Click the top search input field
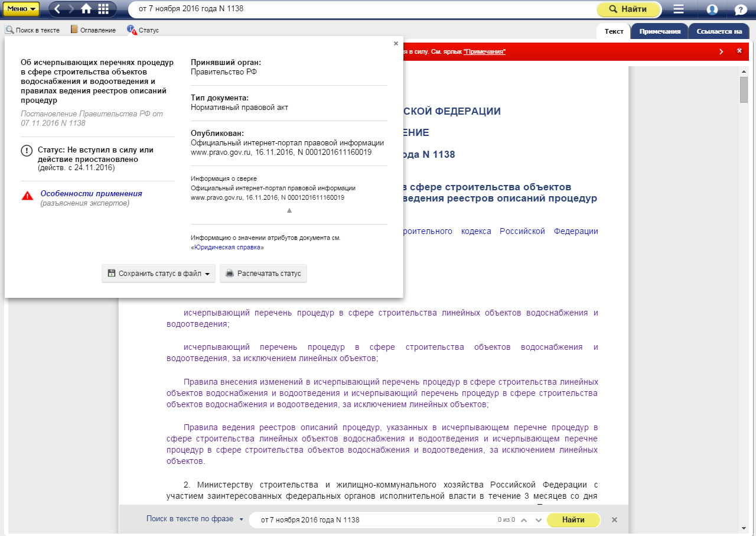The height and width of the screenshot is (536, 756). [x=360, y=9]
